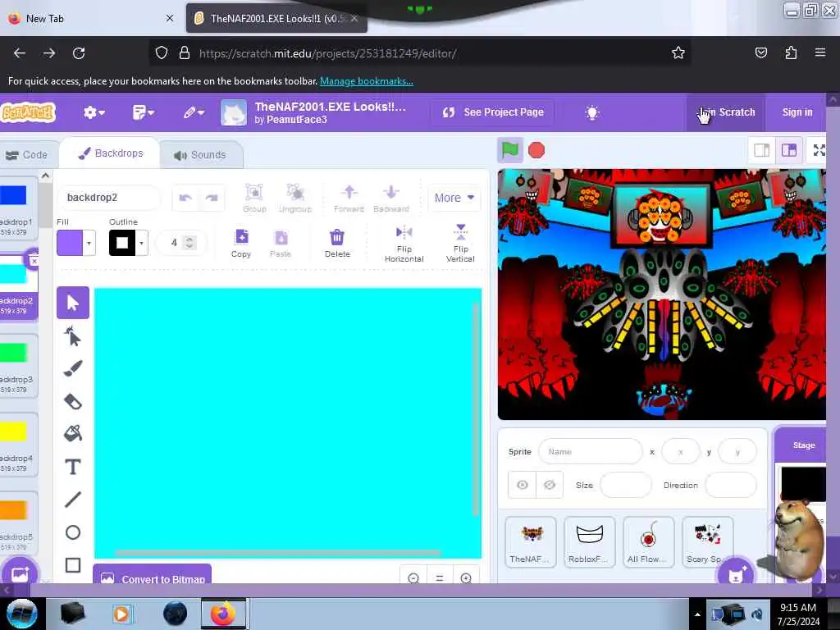Select the Reshape tool
The height and width of the screenshot is (630, 840).
(x=73, y=336)
